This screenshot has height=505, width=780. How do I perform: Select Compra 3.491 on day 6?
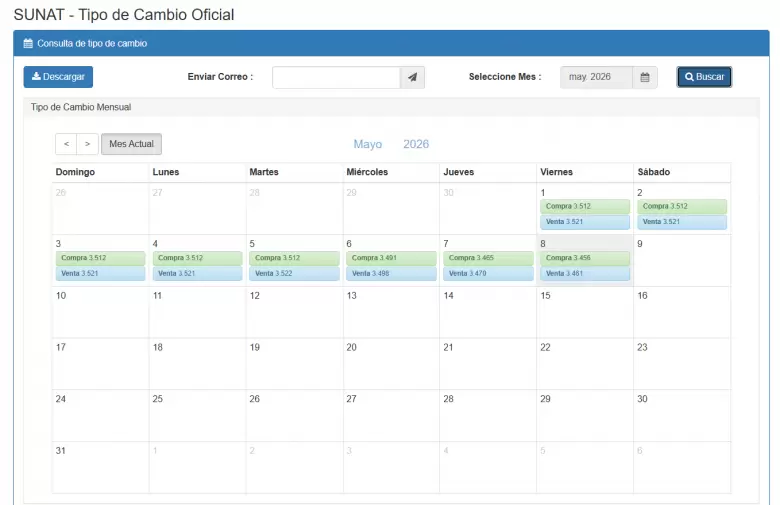391,258
